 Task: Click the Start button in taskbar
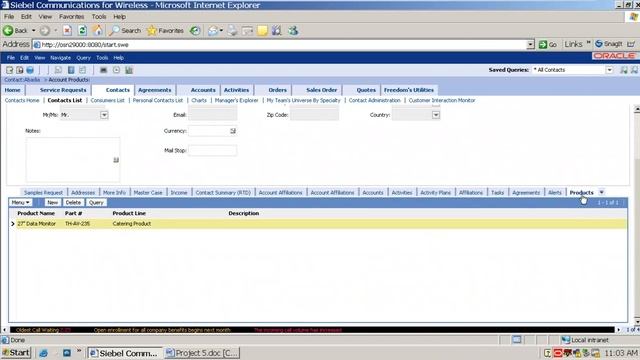16,353
